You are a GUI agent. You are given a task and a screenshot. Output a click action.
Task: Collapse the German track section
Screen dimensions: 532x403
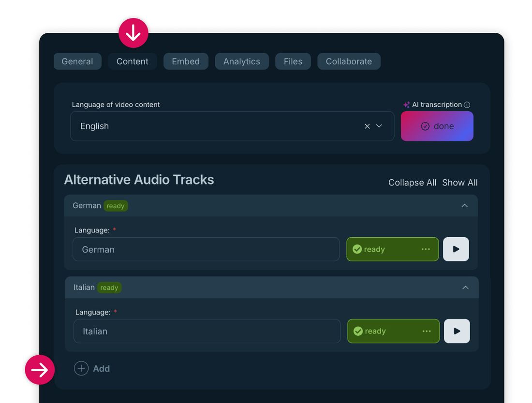tap(464, 206)
